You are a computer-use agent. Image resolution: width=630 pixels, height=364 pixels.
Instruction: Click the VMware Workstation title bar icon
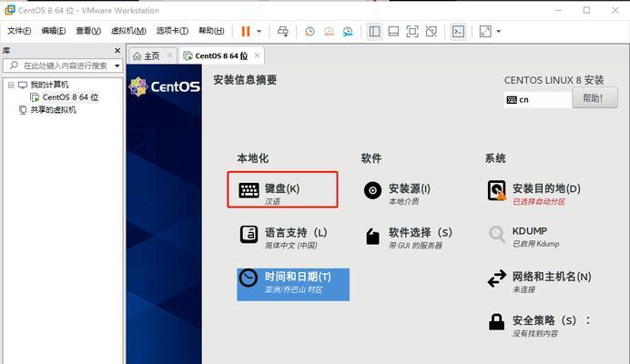point(10,10)
